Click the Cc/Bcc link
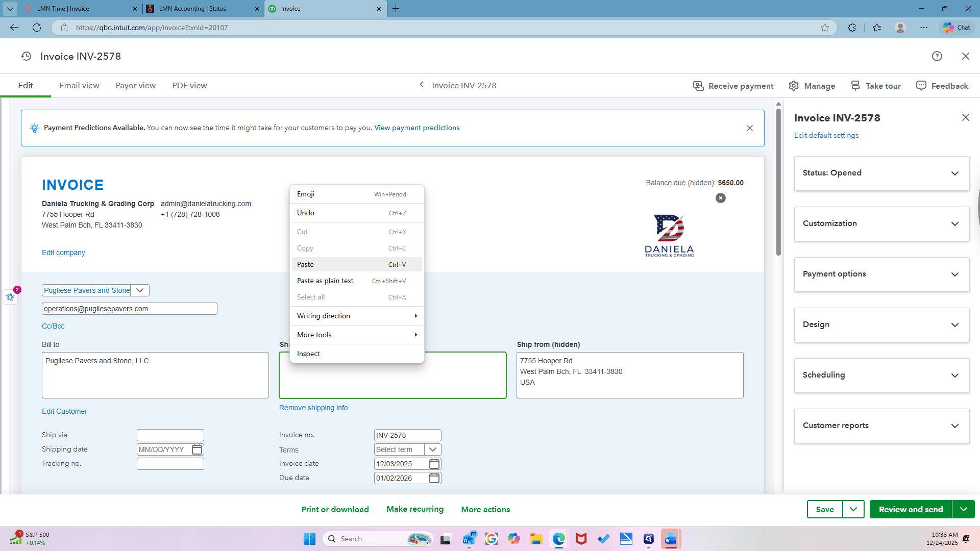The height and width of the screenshot is (551, 980). point(53,326)
